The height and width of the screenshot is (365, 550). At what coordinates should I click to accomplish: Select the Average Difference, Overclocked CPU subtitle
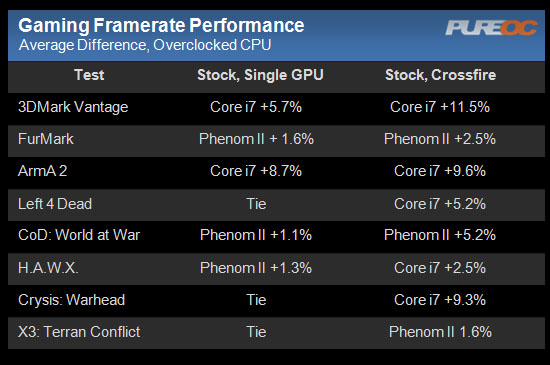145,45
